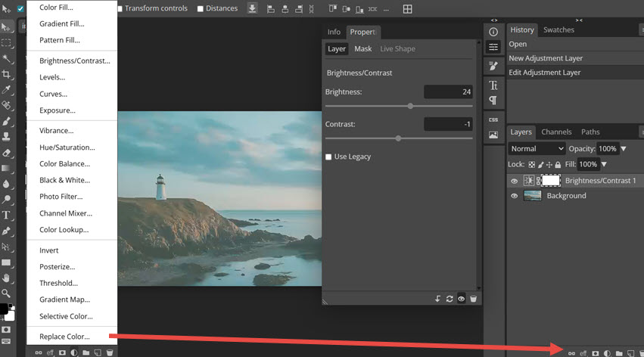644x357 pixels.
Task: Click the grid layout icon in the options bar
Action: [x=407, y=9]
